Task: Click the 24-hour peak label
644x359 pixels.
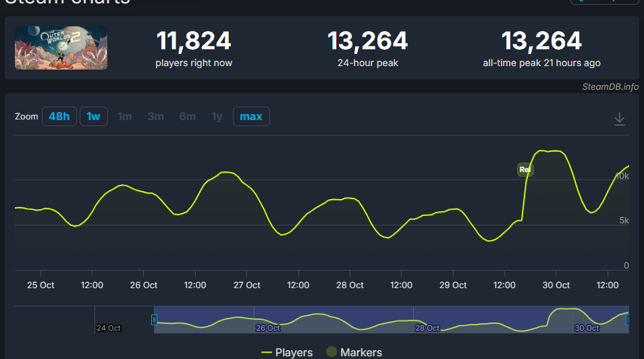Action: click(x=368, y=63)
